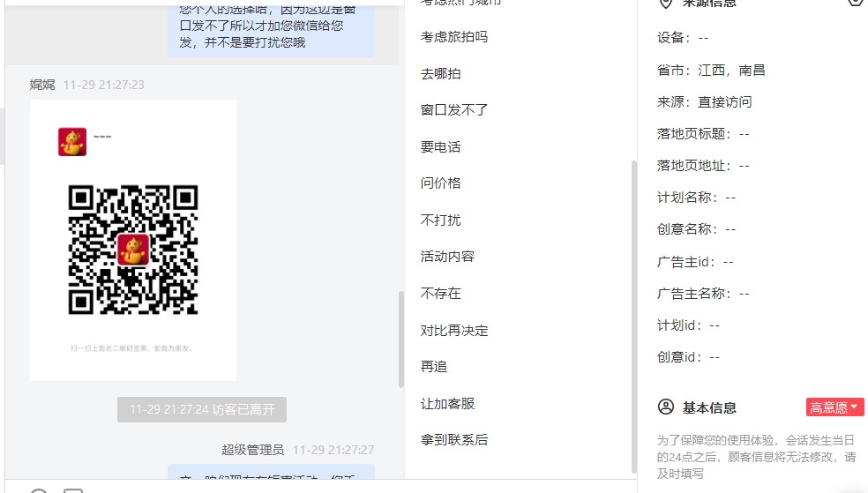Click the 广告主名称 field
Viewport: 868px width, 493px height.
pos(703,294)
